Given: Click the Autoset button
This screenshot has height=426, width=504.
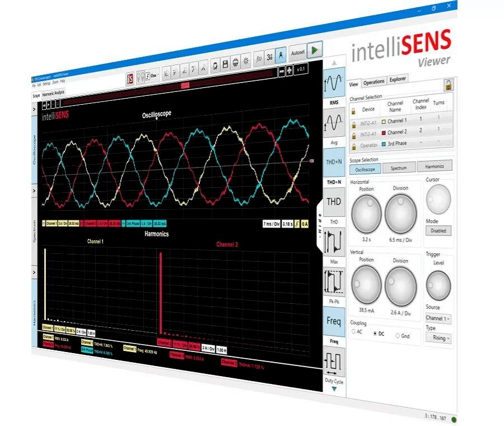Looking at the screenshot, I should click(x=298, y=53).
